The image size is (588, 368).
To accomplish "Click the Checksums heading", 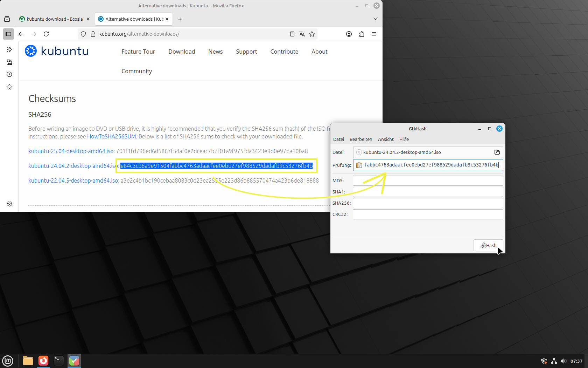I will [x=52, y=99].
